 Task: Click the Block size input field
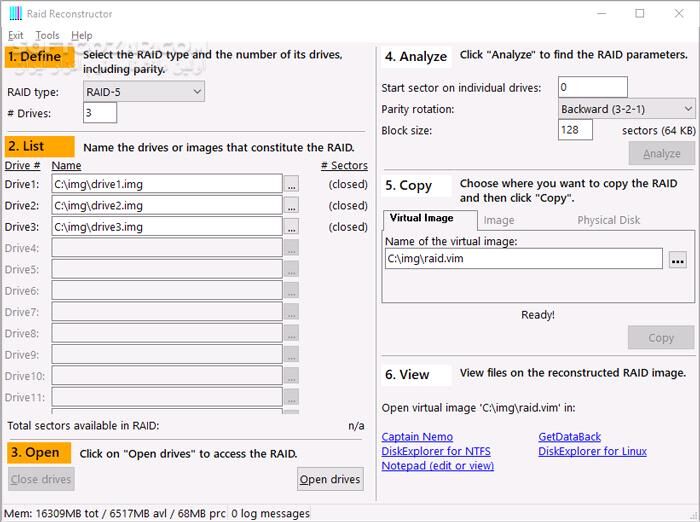click(575, 130)
